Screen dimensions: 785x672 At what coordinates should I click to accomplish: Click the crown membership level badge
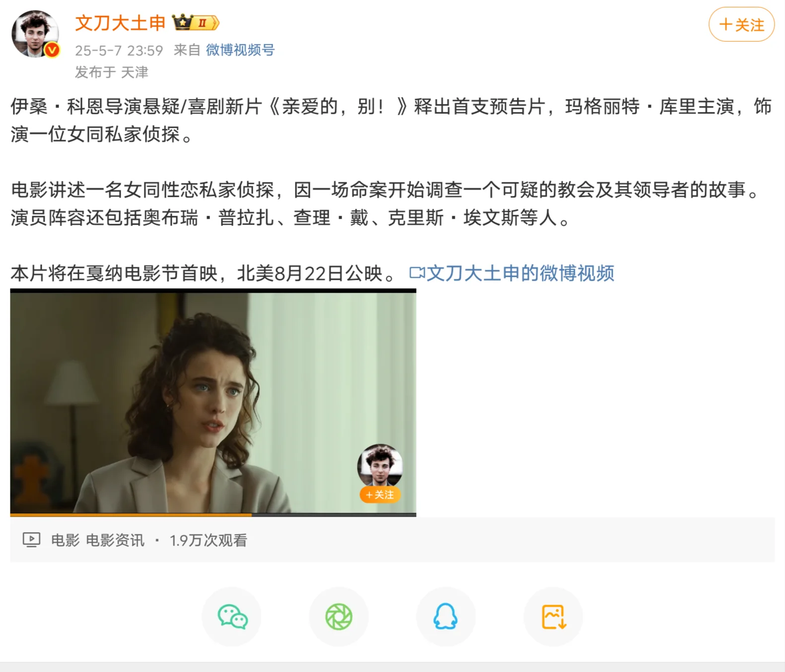pos(196,22)
